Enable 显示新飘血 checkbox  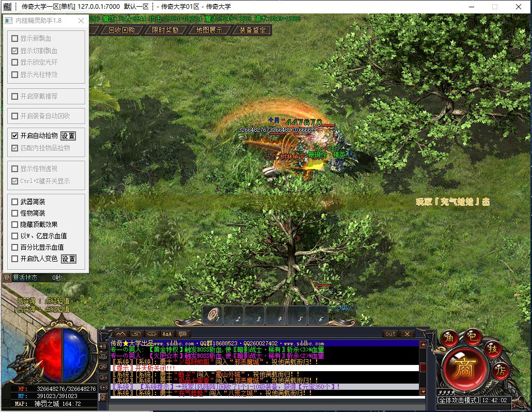(x=14, y=38)
